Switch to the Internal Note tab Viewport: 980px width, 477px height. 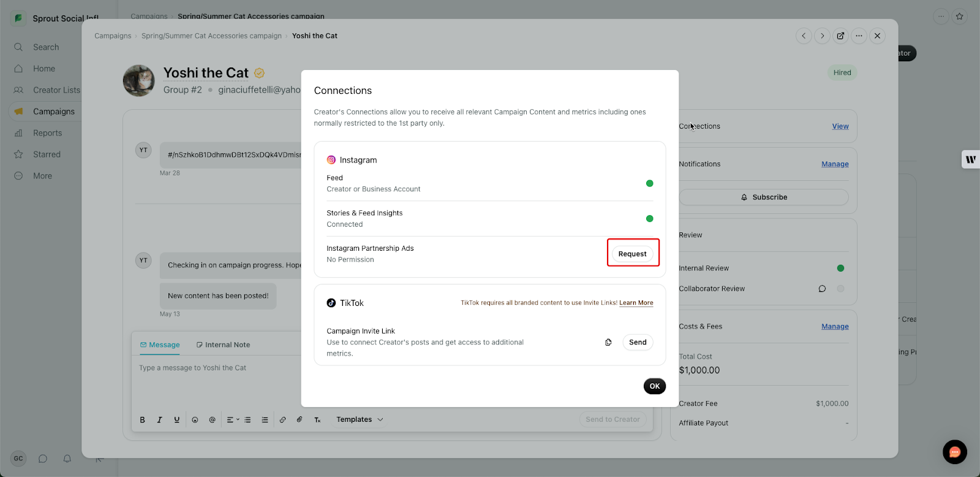223,345
